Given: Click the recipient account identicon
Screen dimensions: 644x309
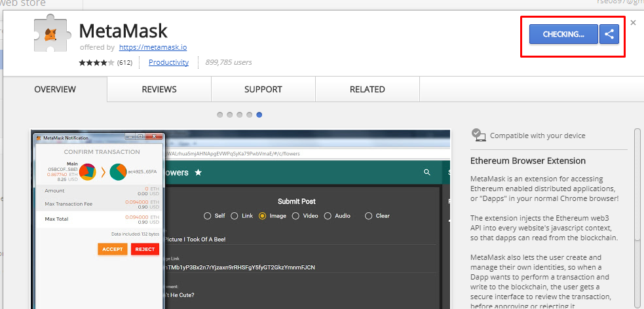Looking at the screenshot, I should click(118, 172).
